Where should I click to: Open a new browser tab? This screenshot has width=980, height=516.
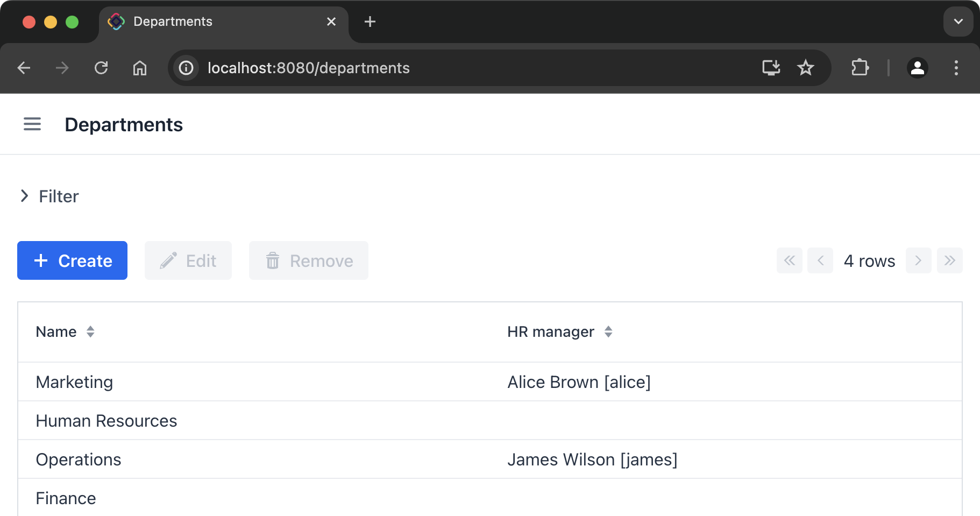click(369, 22)
